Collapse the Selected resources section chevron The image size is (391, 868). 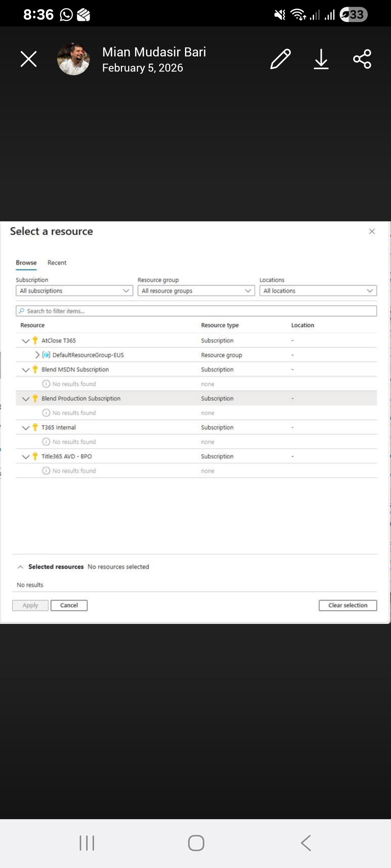[21, 567]
